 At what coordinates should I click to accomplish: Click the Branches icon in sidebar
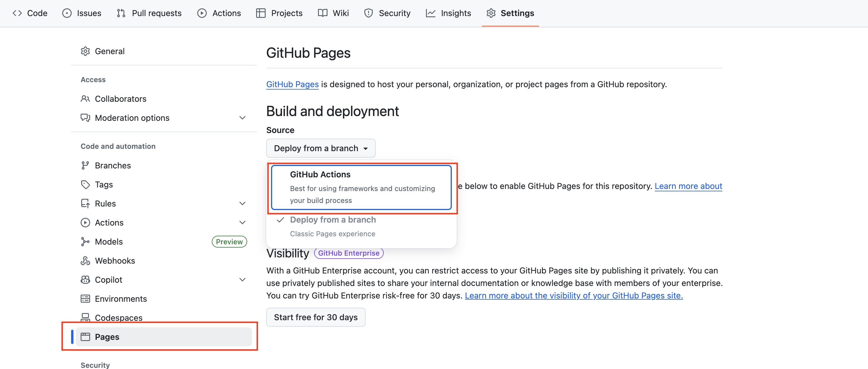[85, 165]
